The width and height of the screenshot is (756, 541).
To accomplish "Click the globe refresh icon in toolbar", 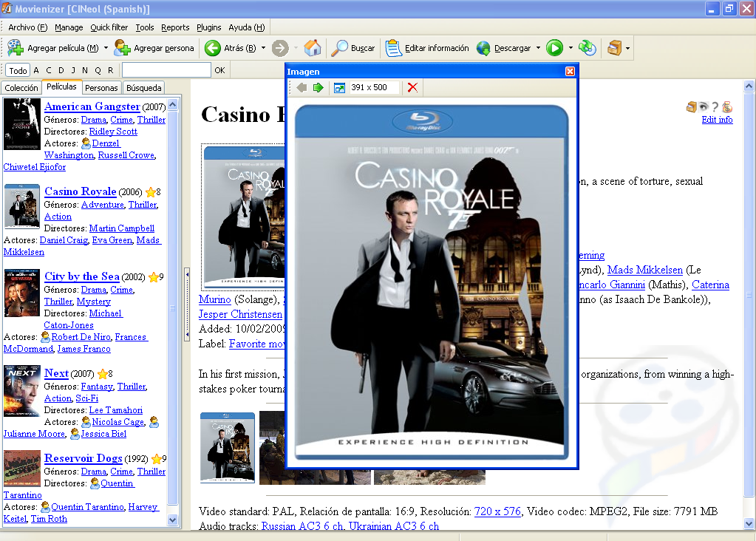I will 588,48.
